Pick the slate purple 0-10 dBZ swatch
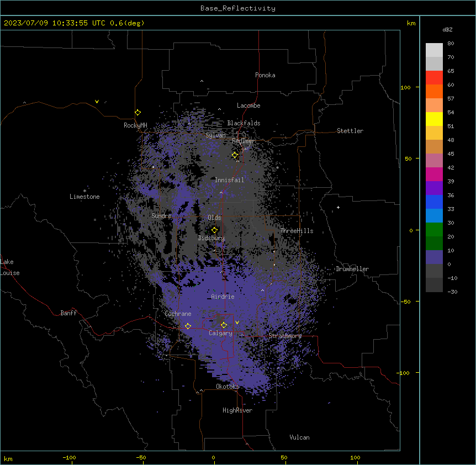 434,257
